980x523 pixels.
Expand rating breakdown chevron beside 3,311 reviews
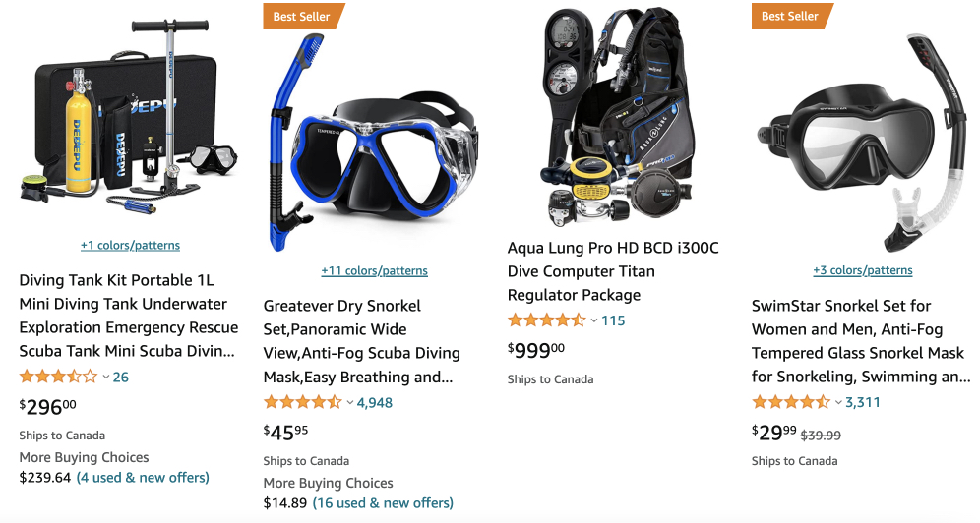838,402
